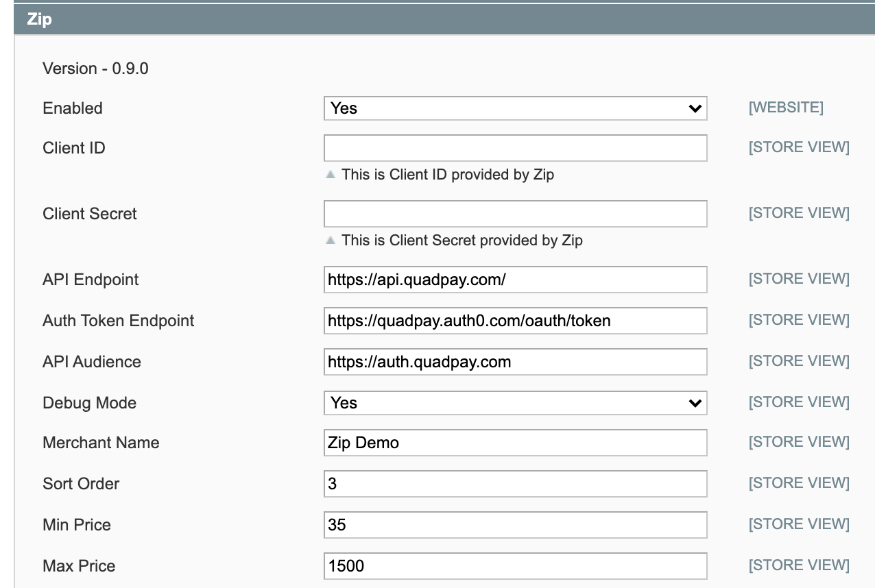This screenshot has height=588, width=875.
Task: Collapse the Zip section header
Action: pyautogui.click(x=444, y=19)
